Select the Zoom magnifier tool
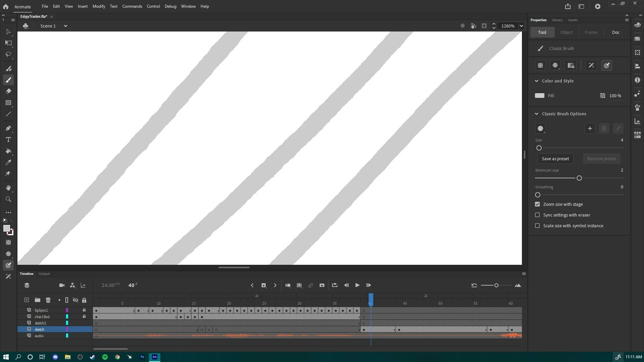 click(8, 199)
